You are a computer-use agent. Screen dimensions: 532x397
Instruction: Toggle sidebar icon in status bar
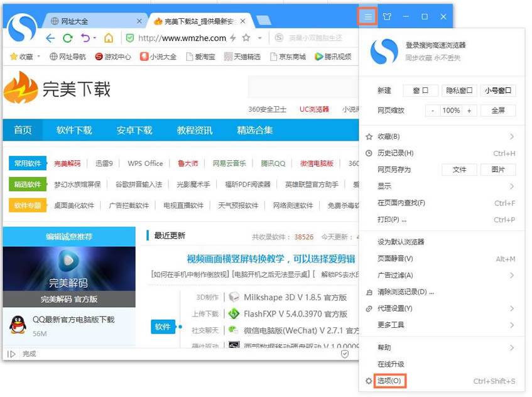11,354
